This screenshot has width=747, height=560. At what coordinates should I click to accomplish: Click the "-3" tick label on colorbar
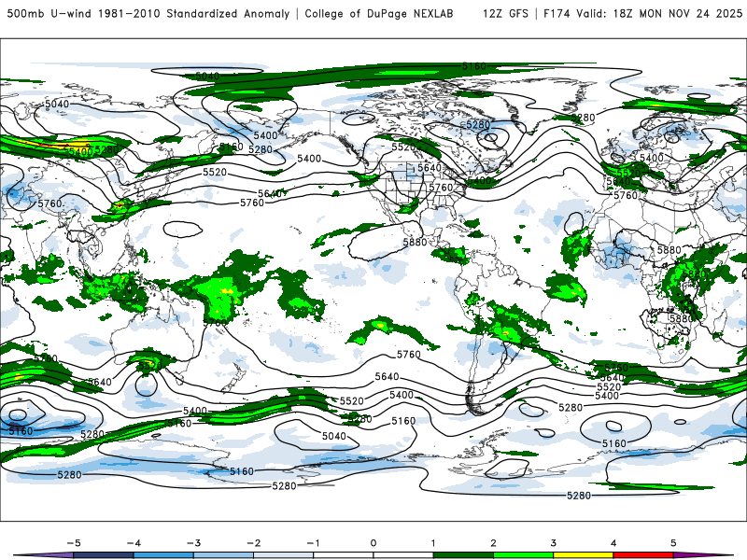193,543
